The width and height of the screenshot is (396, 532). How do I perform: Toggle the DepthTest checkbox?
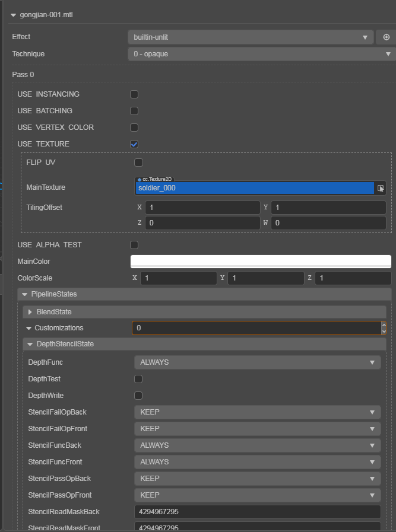click(x=138, y=379)
